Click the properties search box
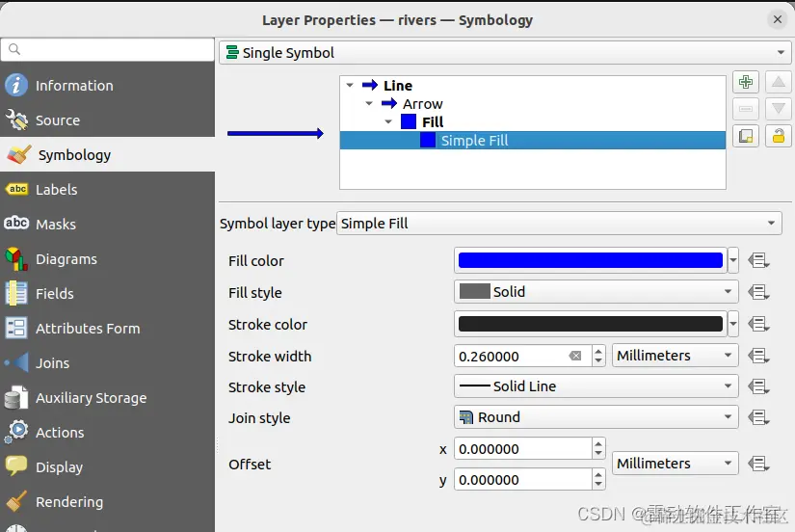 coord(108,49)
